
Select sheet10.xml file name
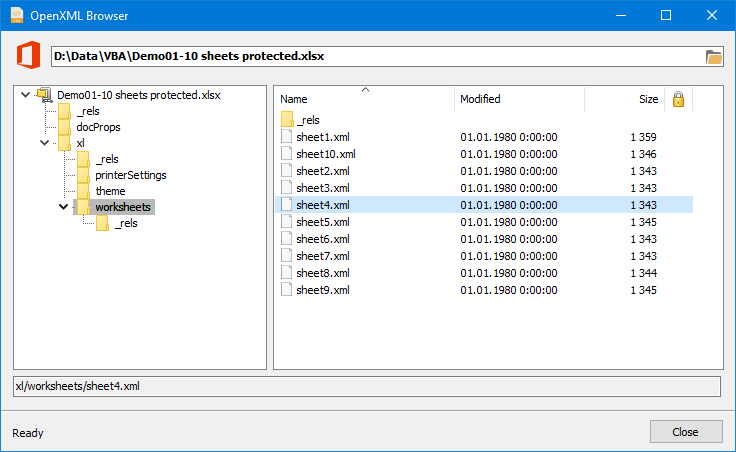tap(326, 154)
